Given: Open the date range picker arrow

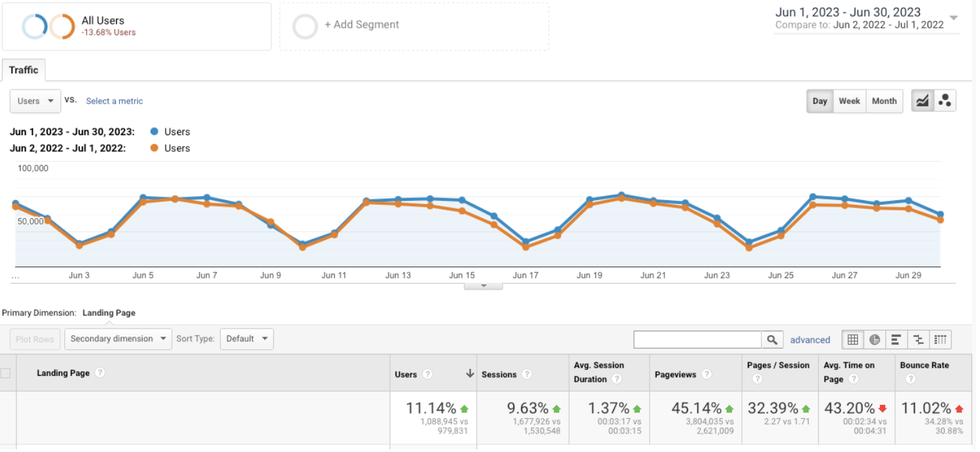Looking at the screenshot, I should pos(953,18).
